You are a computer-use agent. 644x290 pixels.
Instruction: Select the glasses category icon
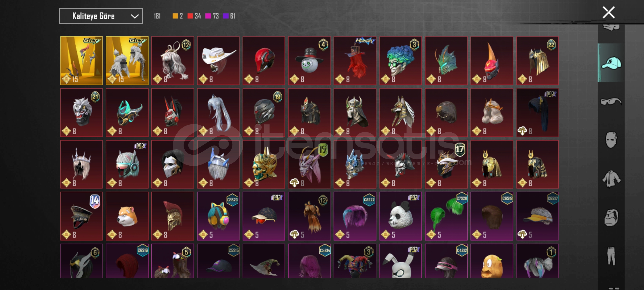(611, 102)
